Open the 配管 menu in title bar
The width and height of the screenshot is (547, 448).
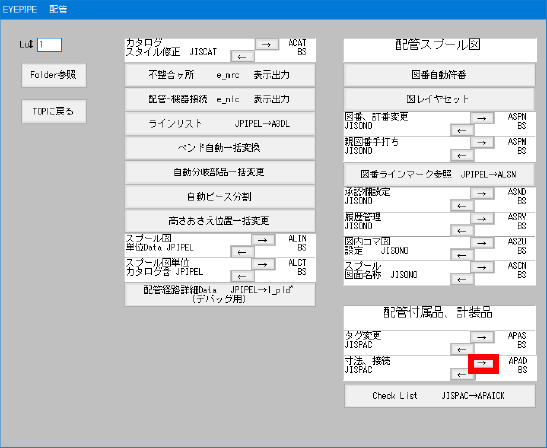[58, 9]
